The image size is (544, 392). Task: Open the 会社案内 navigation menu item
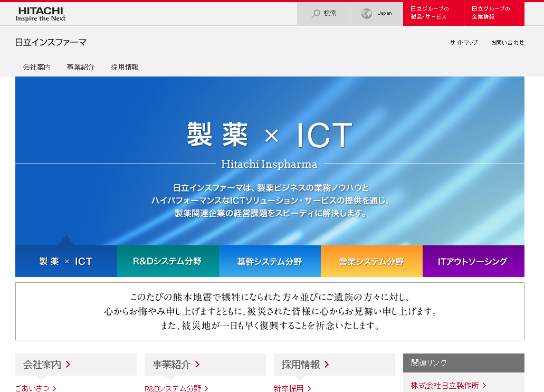pyautogui.click(x=37, y=67)
